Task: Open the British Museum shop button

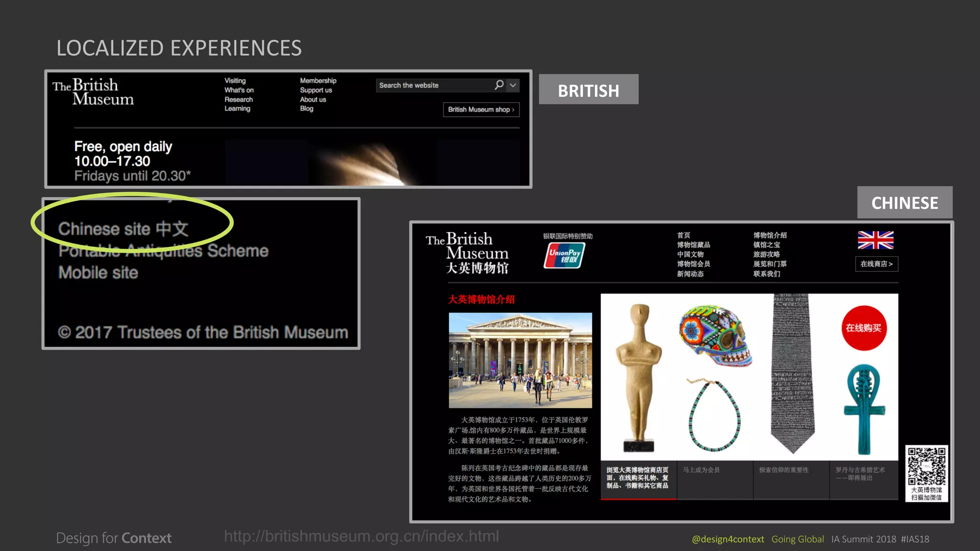Action: point(481,110)
